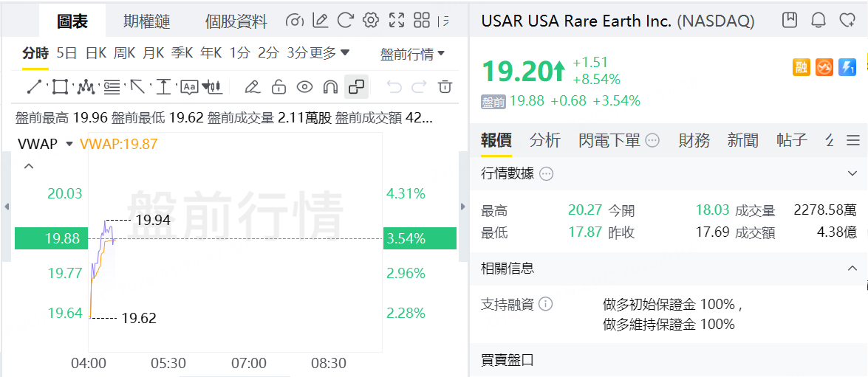Open the 帖子 tab
This screenshot has height=377, width=868.
[x=792, y=140]
